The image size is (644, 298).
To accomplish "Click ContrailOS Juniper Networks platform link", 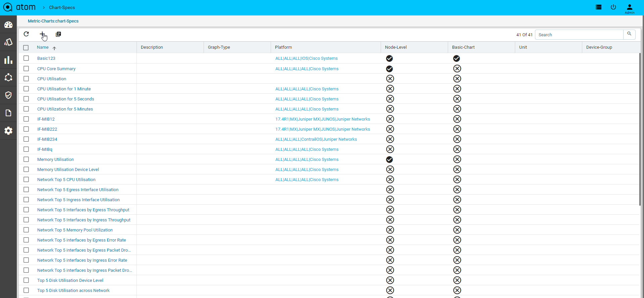I will coord(316,139).
